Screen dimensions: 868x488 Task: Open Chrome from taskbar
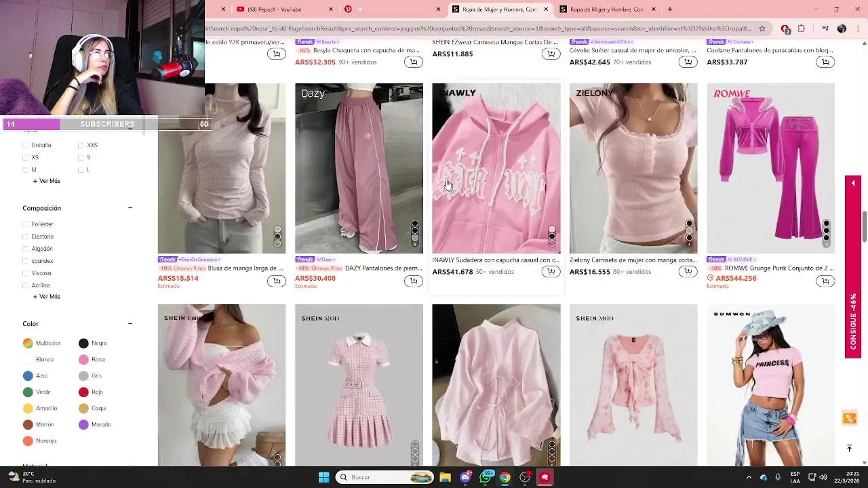pos(505,477)
